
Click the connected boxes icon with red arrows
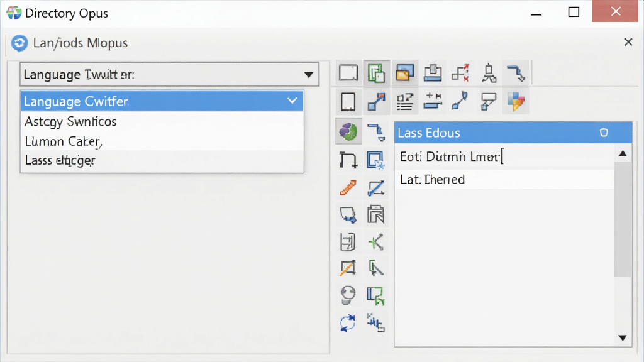tap(460, 73)
